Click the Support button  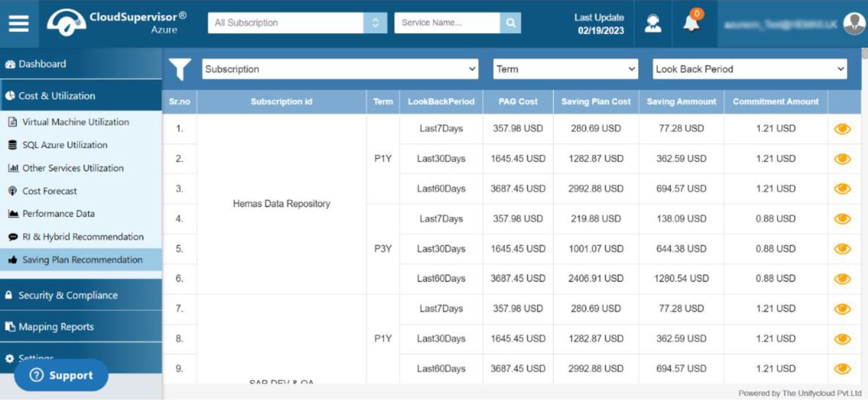pos(61,375)
